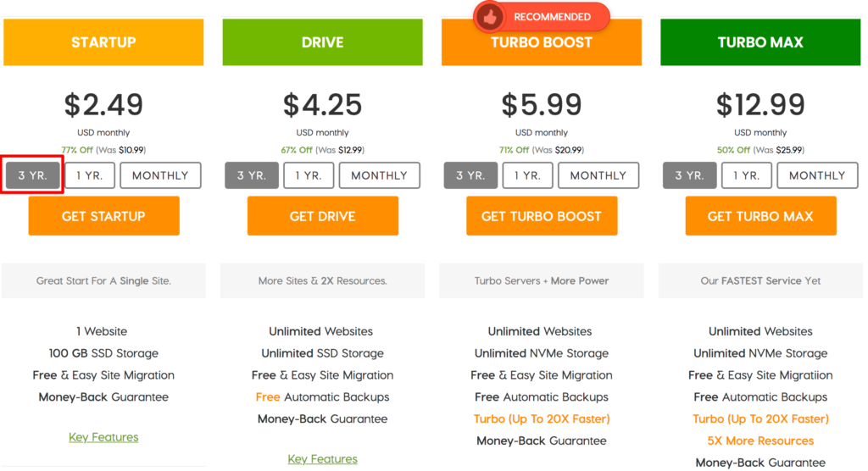
Task: Click the Drive plan header
Action: [323, 42]
